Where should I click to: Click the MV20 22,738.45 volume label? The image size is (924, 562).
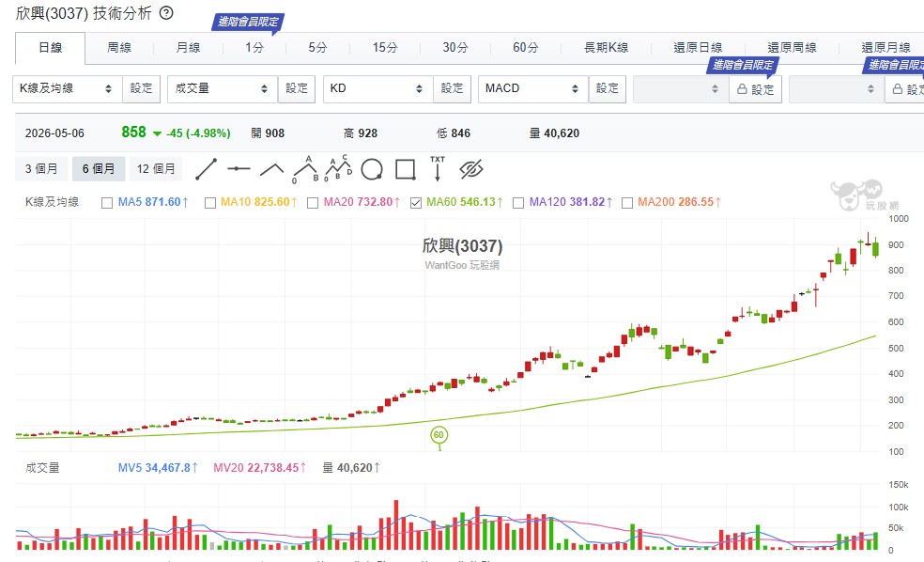click(x=260, y=468)
